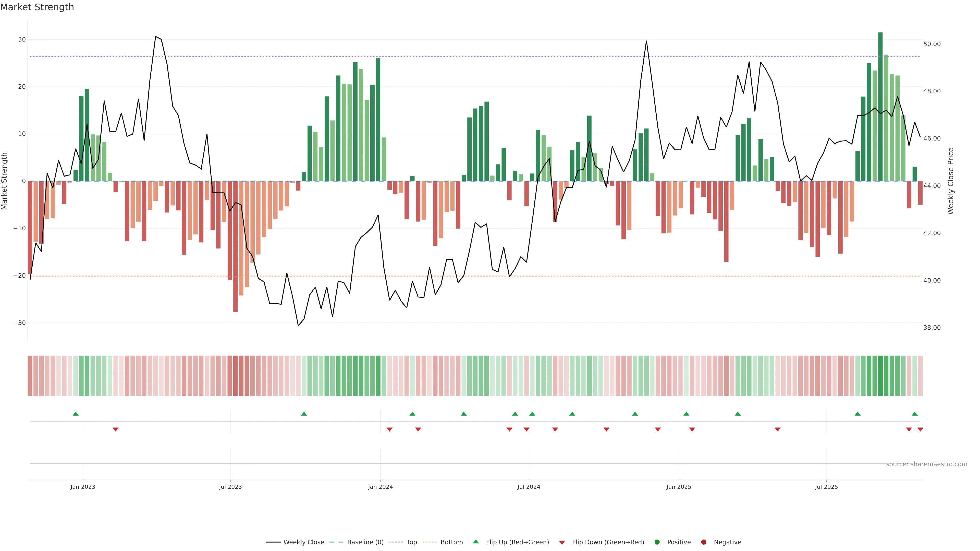Click the Market Strength chart title
Viewport: 980px width, 551px height.
tap(37, 7)
